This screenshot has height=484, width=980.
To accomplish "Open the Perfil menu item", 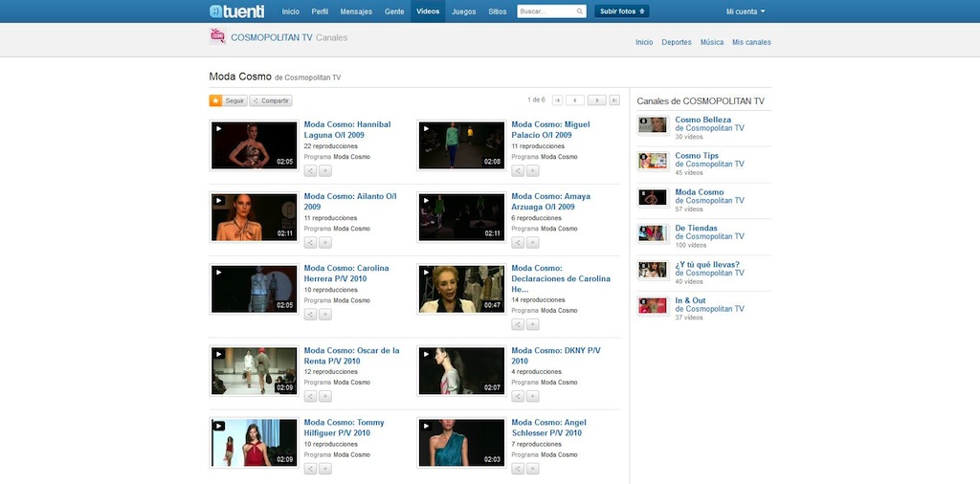I will tap(320, 11).
